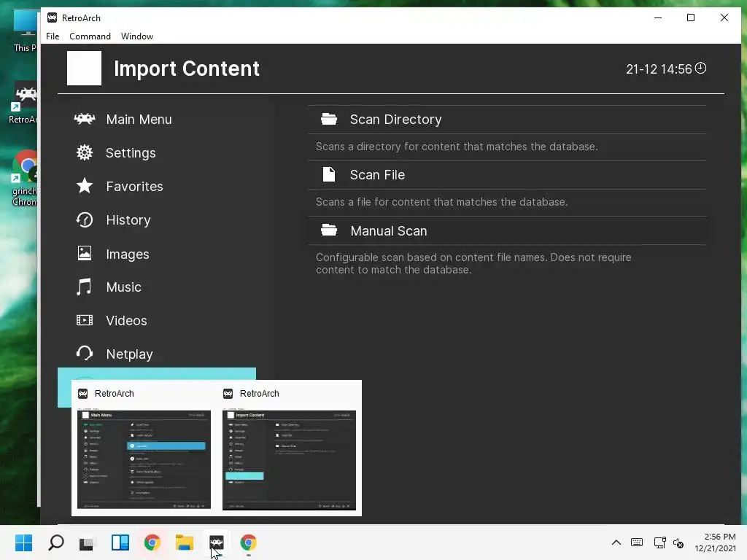747x560 pixels.
Task: Click the first Chrome taskbar icon
Action: click(x=152, y=542)
